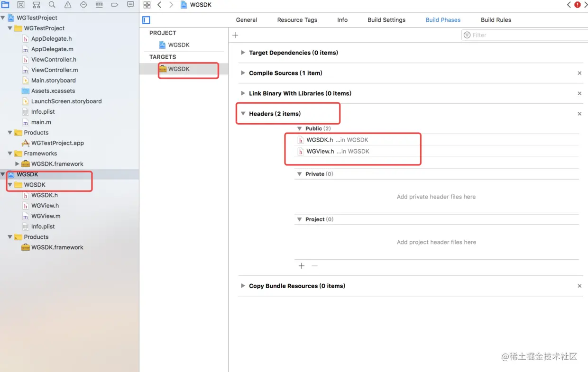Click the build phases Filter field
This screenshot has height=372, width=588.
click(x=525, y=35)
